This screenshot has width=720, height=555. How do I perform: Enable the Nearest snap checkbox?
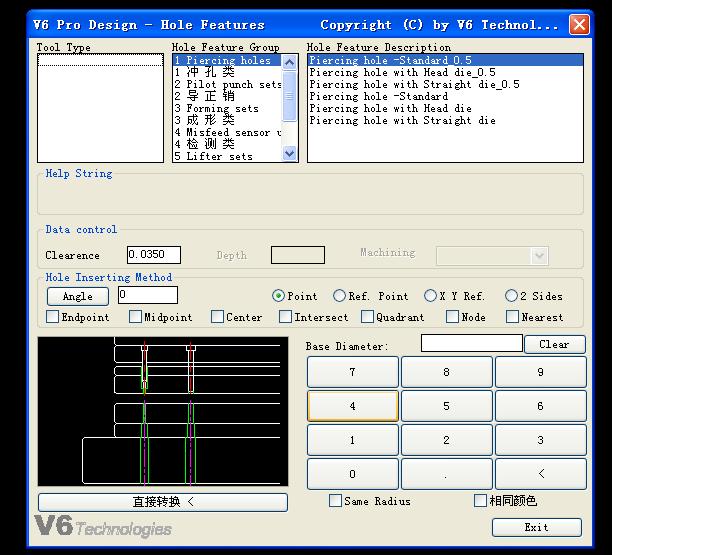click(512, 317)
